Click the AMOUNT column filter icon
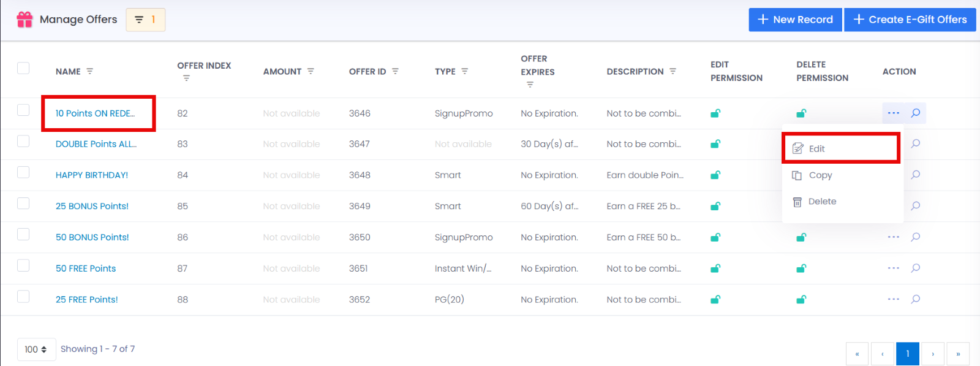This screenshot has width=980, height=366. tap(311, 72)
